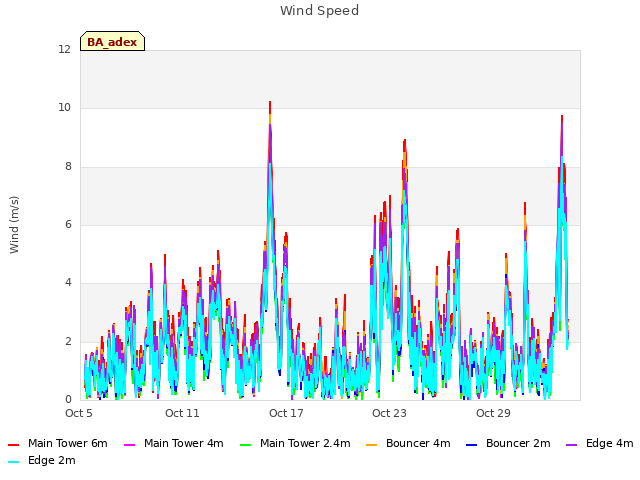Click the magenta Main Tower 4m swatch
The image size is (640, 480).
click(x=129, y=444)
